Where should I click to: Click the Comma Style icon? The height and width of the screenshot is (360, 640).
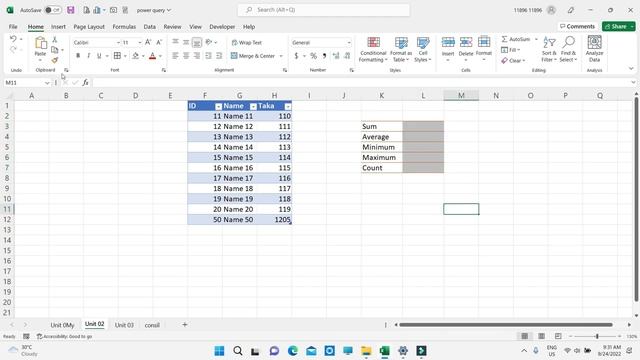(x=324, y=56)
